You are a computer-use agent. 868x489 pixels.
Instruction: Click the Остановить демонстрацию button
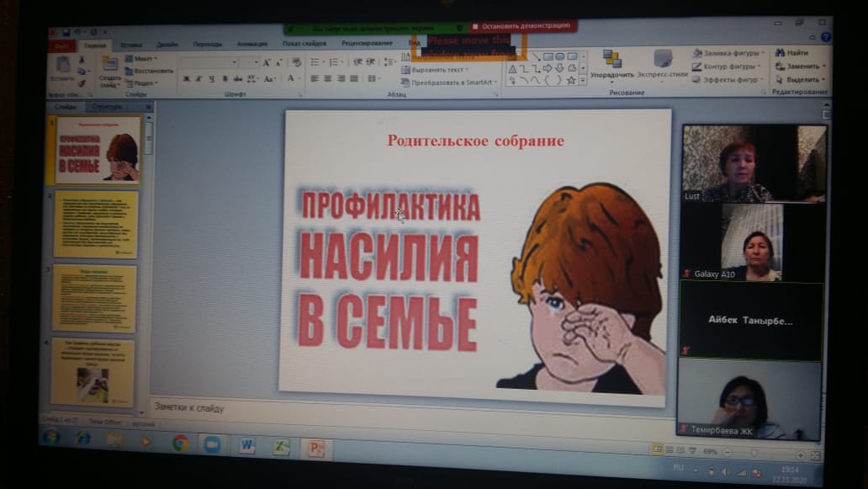pyautogui.click(x=523, y=26)
